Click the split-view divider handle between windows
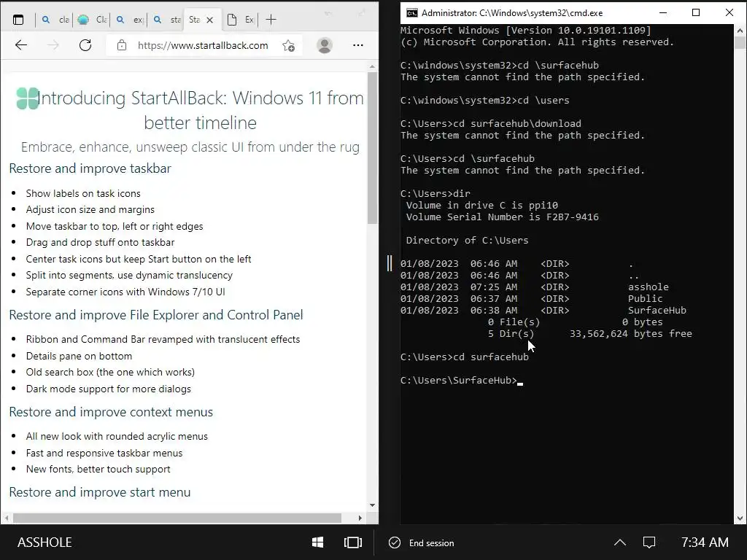Viewport: 747px width, 560px height. [390, 262]
